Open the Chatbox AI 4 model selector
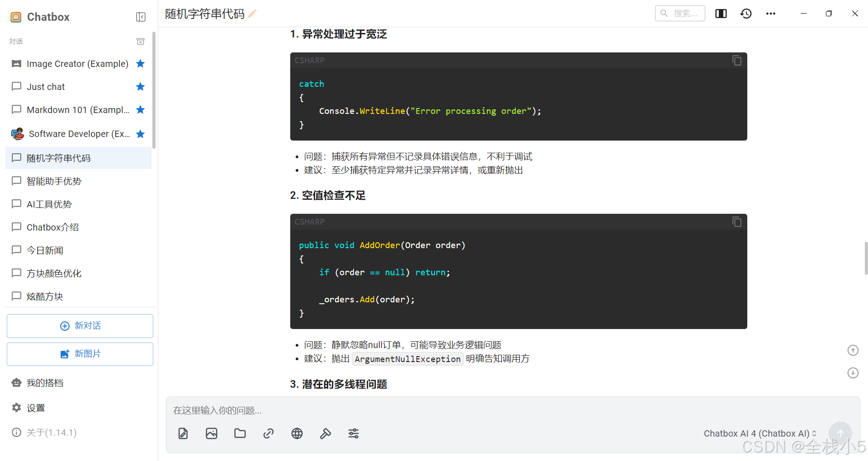Image resolution: width=868 pixels, height=461 pixels. point(760,433)
